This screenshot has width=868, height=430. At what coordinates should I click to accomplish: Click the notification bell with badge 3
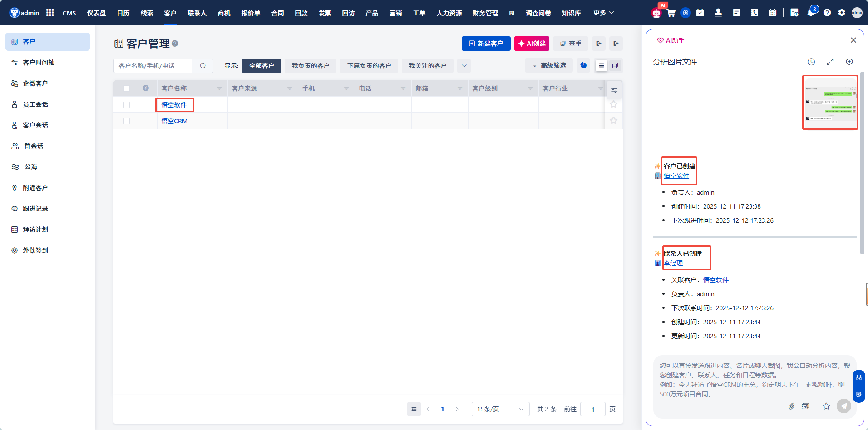tap(811, 13)
